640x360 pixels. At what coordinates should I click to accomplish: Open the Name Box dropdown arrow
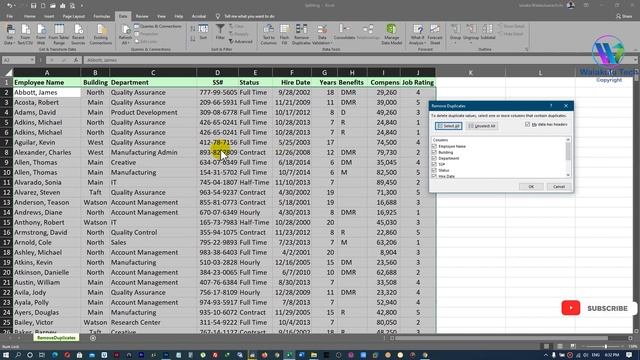pos(32,60)
